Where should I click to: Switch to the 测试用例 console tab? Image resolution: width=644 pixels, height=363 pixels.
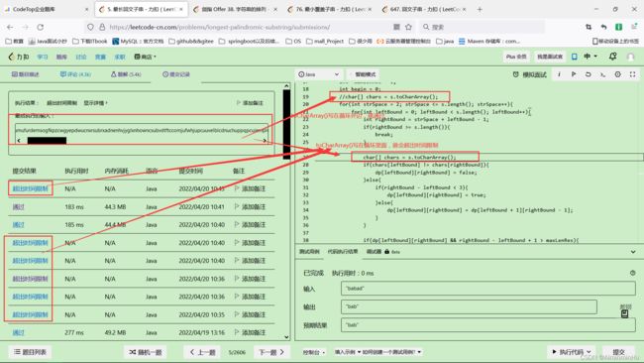pyautogui.click(x=309, y=252)
